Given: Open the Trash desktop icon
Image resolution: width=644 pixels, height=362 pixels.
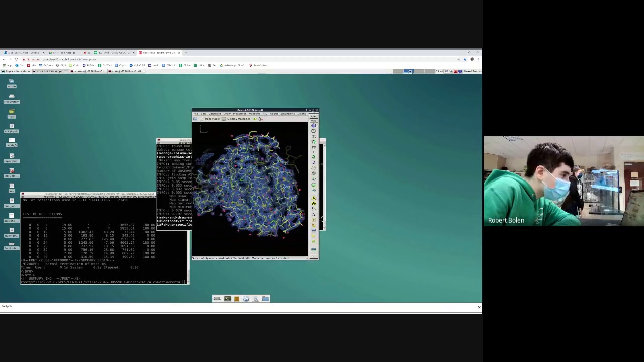Looking at the screenshot, I should (x=11, y=113).
